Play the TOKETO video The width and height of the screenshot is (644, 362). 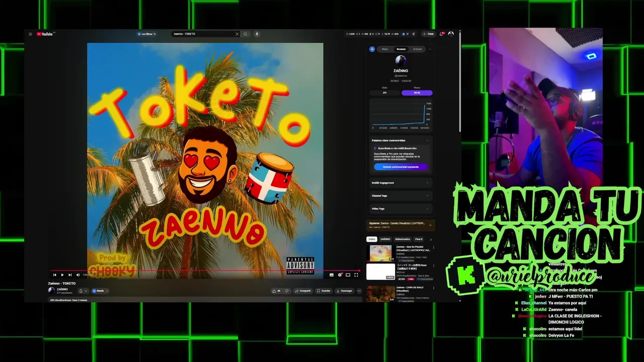coord(62,275)
